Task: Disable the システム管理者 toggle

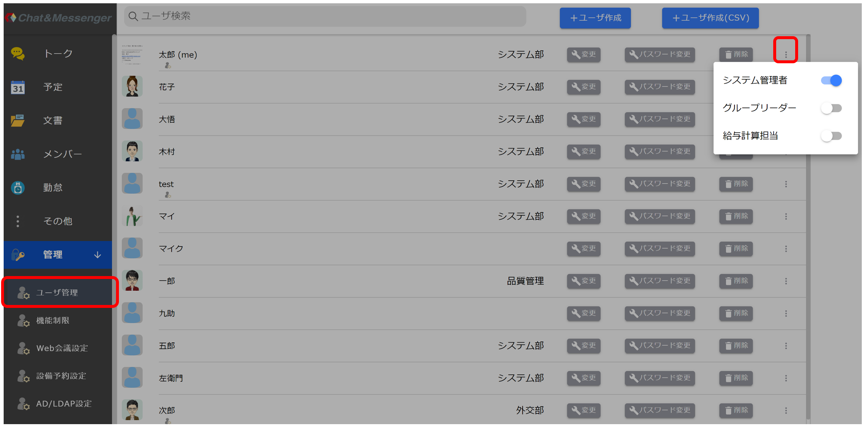Action: pos(831,80)
